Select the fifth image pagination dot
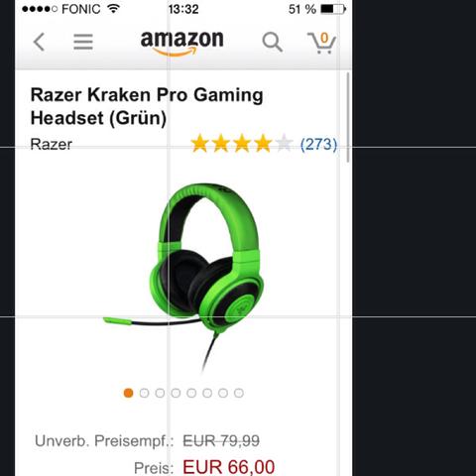Viewport: 476px width, 476px height. tap(191, 393)
